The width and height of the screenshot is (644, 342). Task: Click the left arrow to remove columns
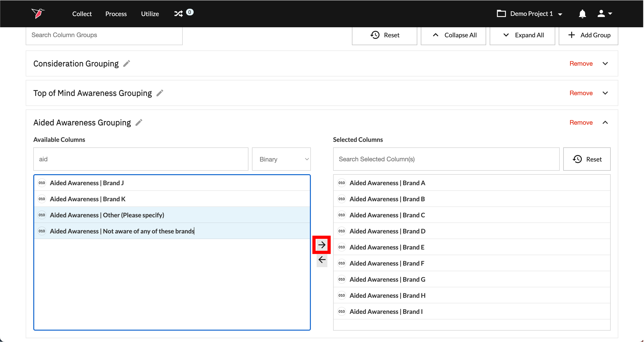tap(321, 260)
